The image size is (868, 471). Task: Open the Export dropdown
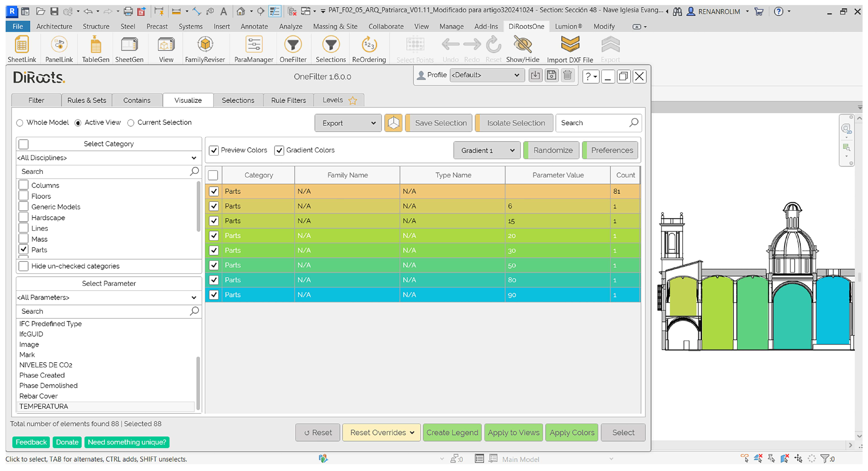(348, 123)
